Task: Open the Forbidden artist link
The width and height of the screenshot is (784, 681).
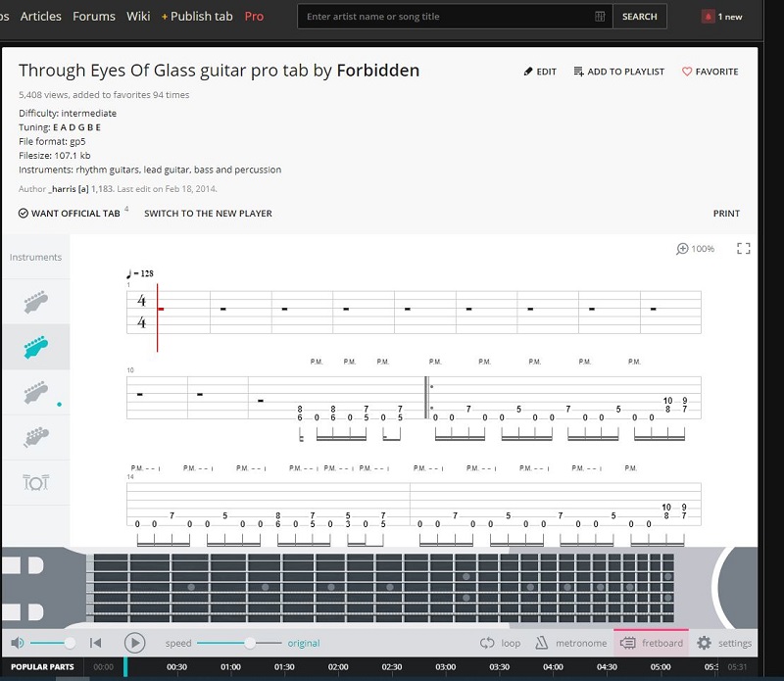Action: click(378, 71)
